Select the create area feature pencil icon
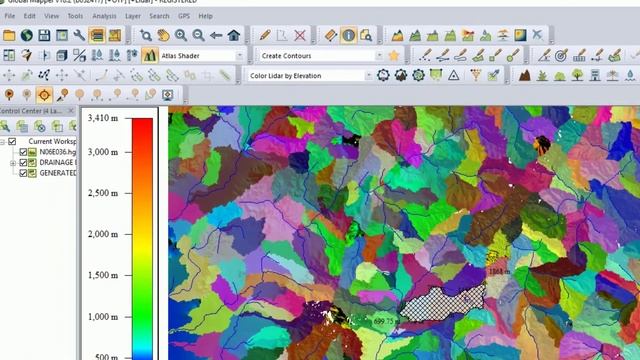This screenshot has width=640, height=360. [x=478, y=56]
